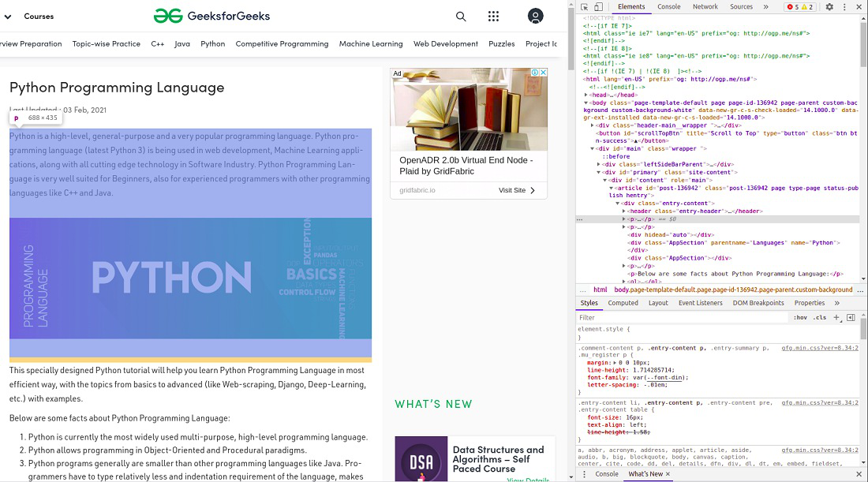The height and width of the screenshot is (482, 868).
Task: Expand the selected p == $0 node
Action: [x=624, y=219]
